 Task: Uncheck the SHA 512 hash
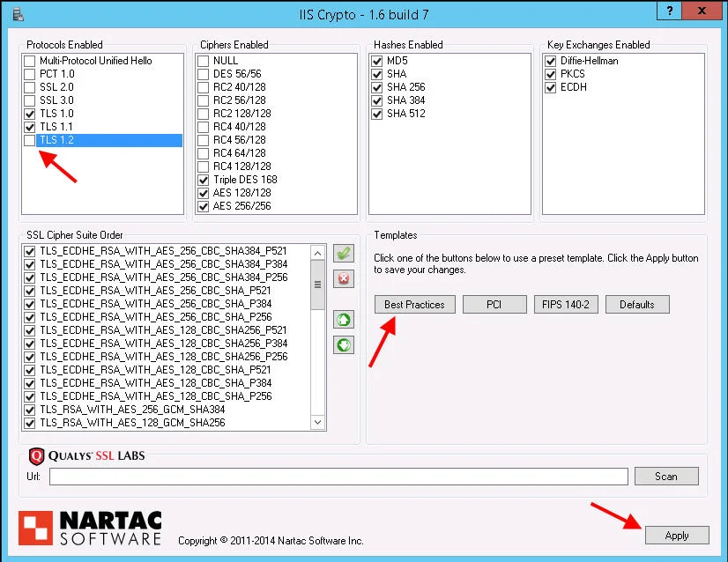[377, 114]
